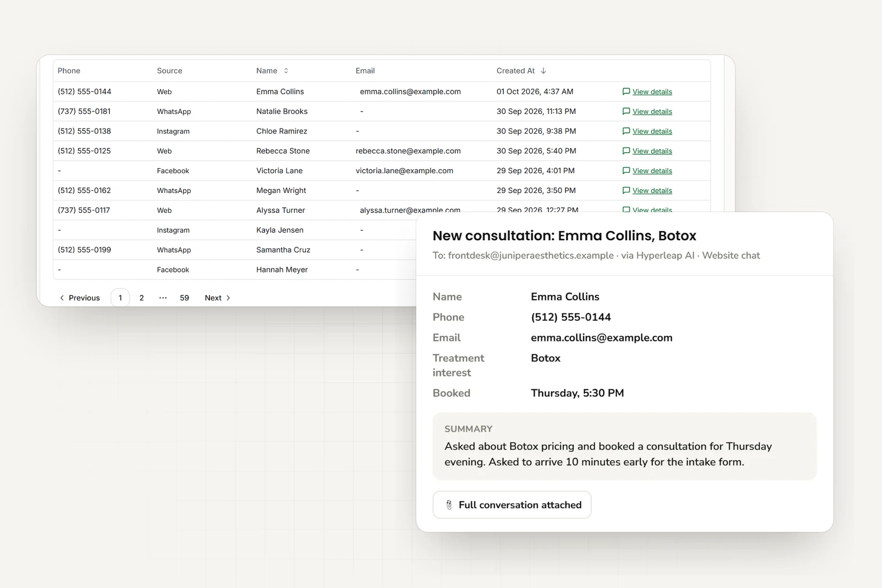Select page 1 in pagination
Image resolution: width=882 pixels, height=588 pixels.
coord(120,298)
